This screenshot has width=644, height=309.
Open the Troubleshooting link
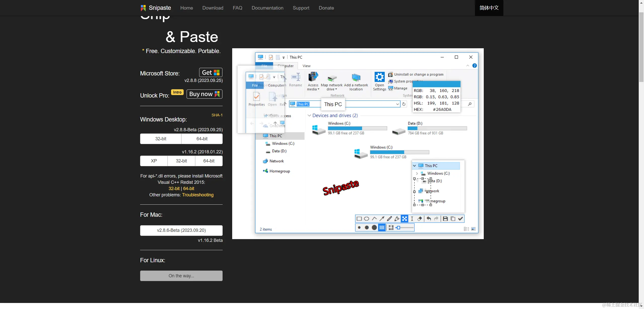coord(198,195)
